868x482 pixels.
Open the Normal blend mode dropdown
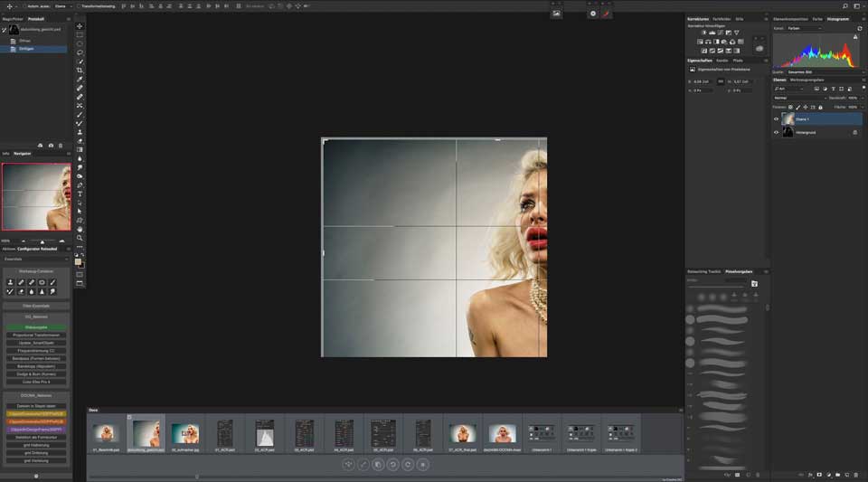(x=798, y=98)
